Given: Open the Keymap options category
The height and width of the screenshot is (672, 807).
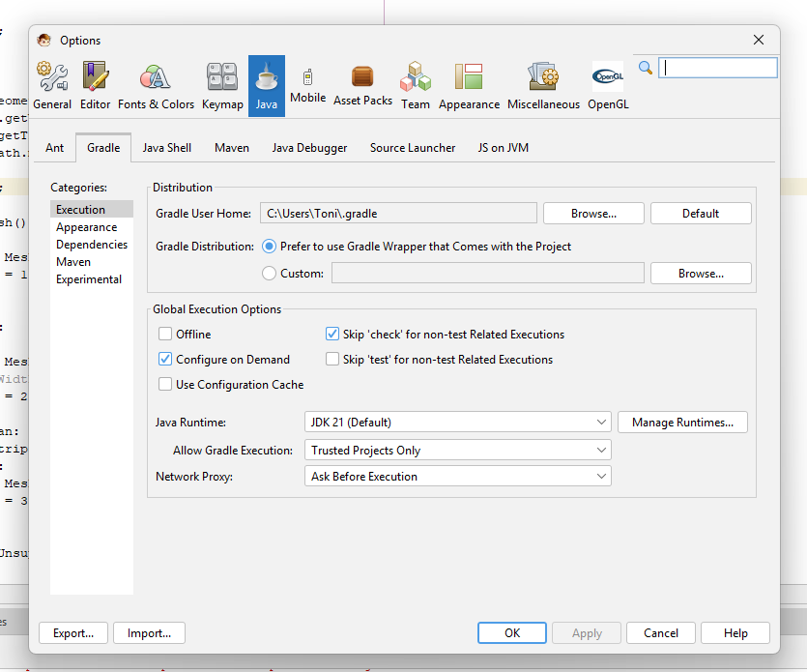Looking at the screenshot, I should click(x=222, y=86).
